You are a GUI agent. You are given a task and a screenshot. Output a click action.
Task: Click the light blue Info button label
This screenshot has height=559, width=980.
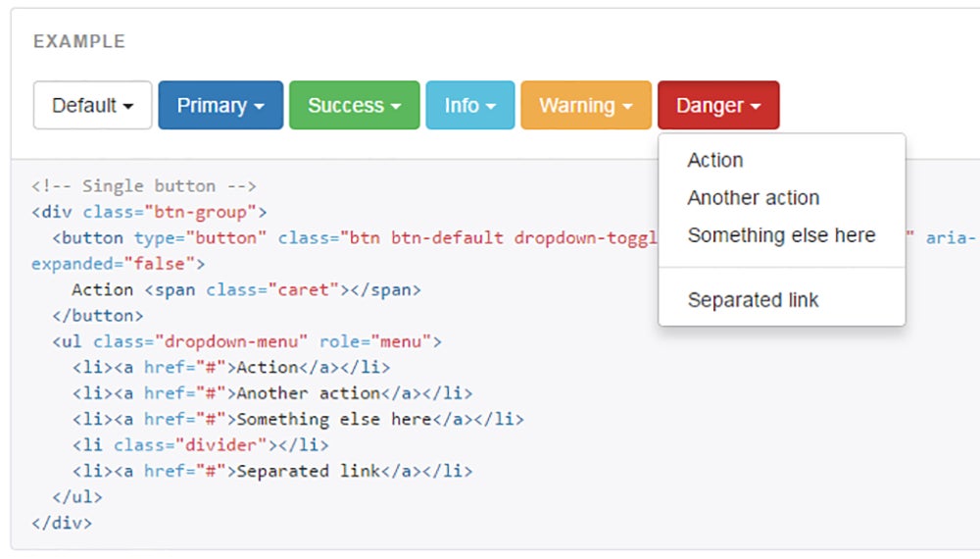pyautogui.click(x=461, y=105)
